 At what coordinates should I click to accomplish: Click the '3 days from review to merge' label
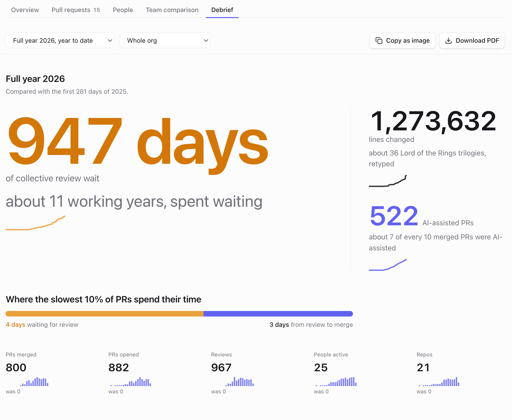pyautogui.click(x=311, y=325)
